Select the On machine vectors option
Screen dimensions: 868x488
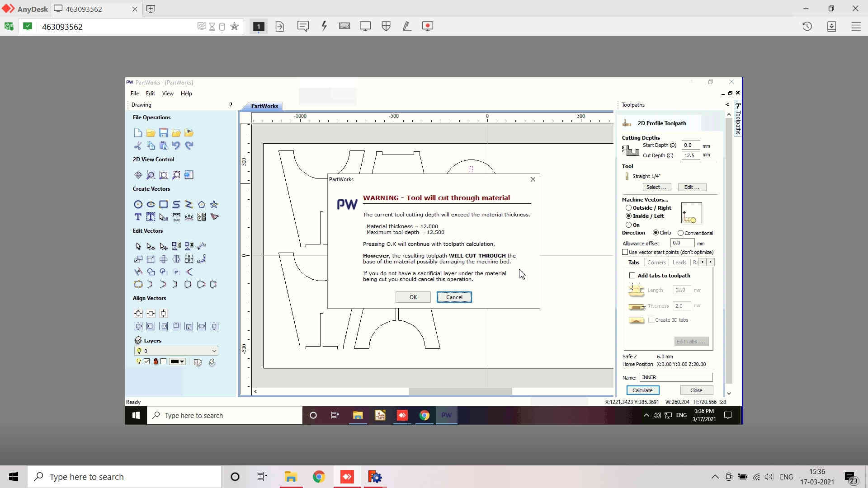tap(628, 225)
